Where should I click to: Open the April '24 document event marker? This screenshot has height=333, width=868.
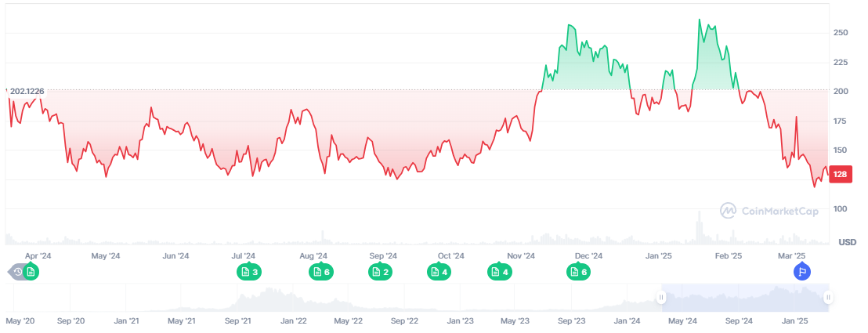click(x=31, y=272)
